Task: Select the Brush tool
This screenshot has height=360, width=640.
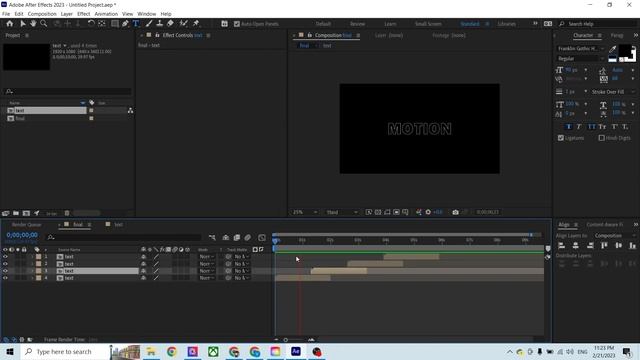Action: click(x=149, y=24)
